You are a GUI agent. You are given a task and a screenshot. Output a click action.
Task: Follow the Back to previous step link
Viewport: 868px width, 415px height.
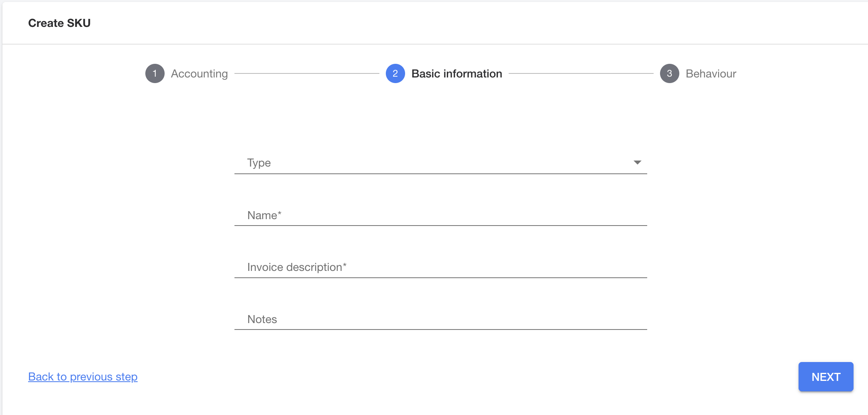[83, 377]
